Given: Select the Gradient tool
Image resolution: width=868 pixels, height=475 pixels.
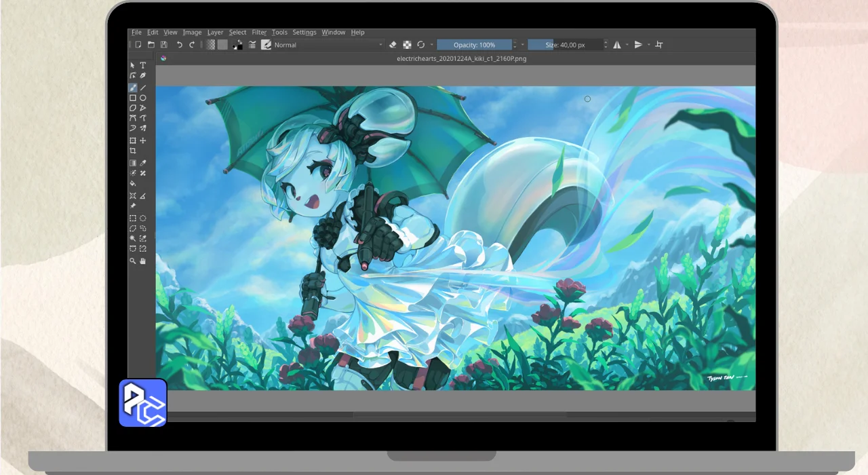Looking at the screenshot, I should tap(133, 163).
